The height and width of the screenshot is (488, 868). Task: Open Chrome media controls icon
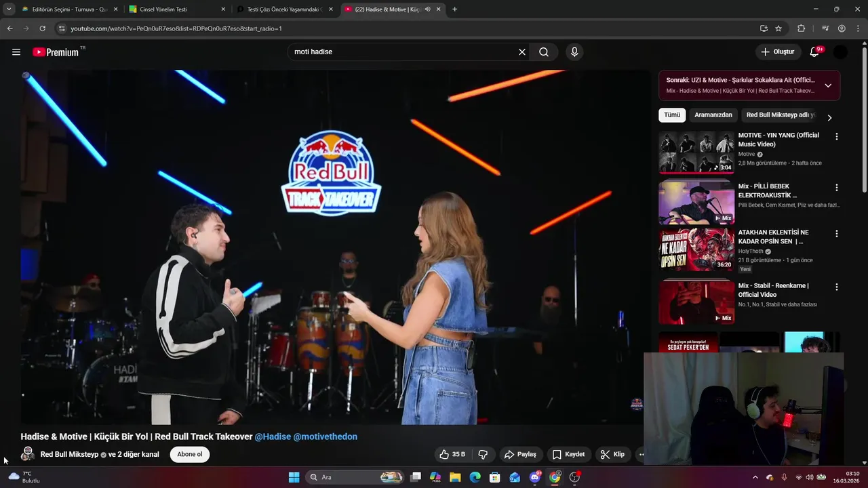[x=825, y=28]
